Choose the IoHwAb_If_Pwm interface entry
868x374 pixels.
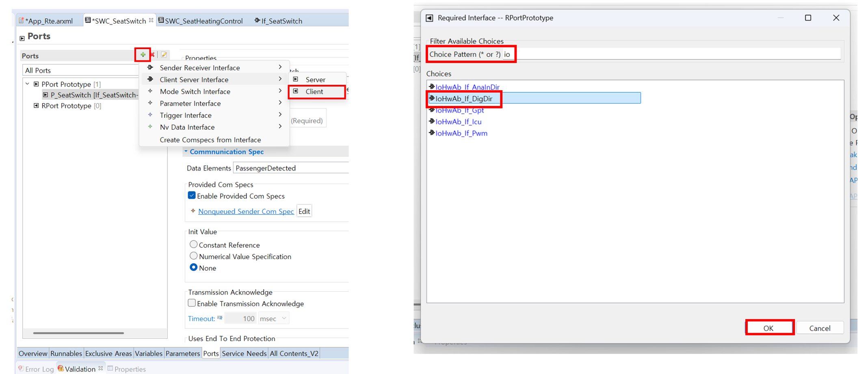pyautogui.click(x=461, y=133)
